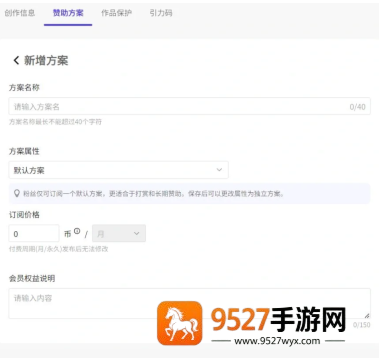Click the 方案名称最长不能超过40个字符 hint

pos(55,122)
